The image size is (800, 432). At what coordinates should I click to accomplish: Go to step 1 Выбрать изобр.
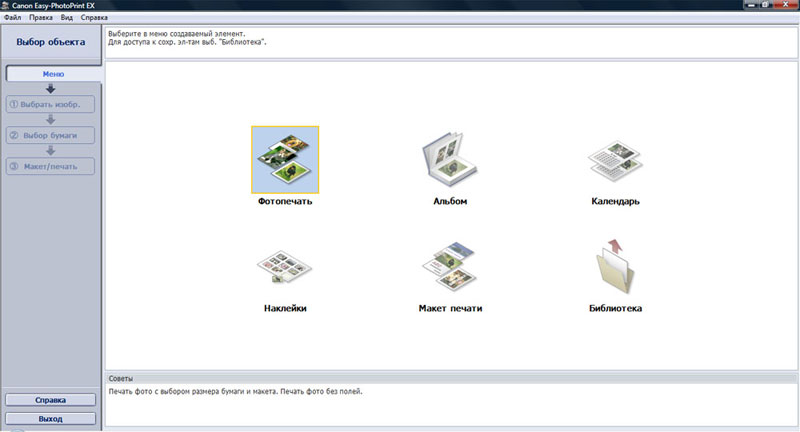[50, 104]
